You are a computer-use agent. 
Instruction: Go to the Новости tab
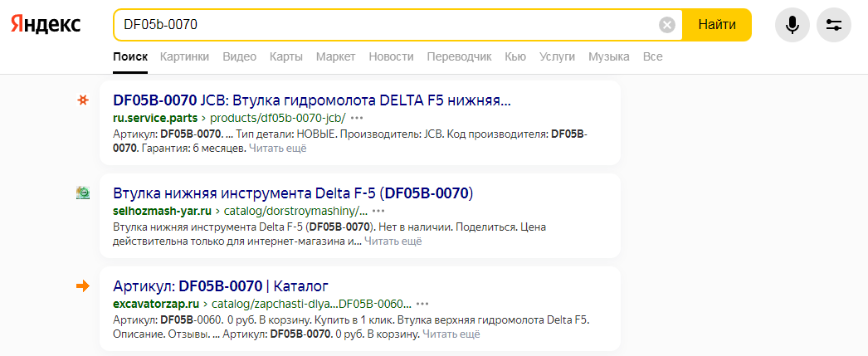point(392,56)
